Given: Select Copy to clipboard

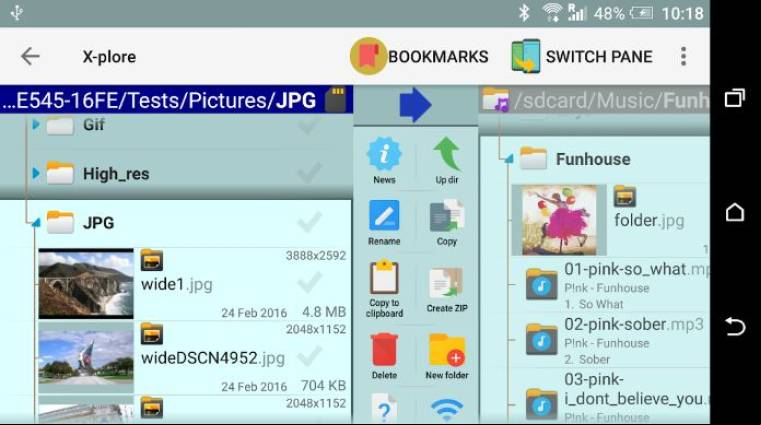Looking at the screenshot, I should click(384, 278).
